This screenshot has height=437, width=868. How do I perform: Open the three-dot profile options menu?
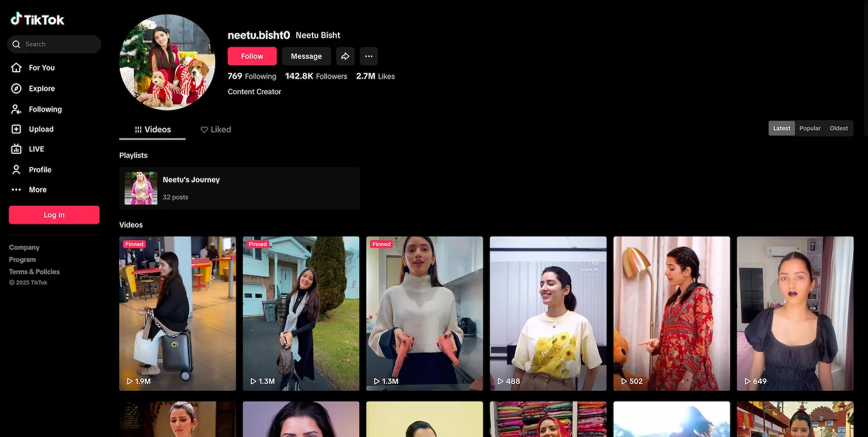(369, 56)
